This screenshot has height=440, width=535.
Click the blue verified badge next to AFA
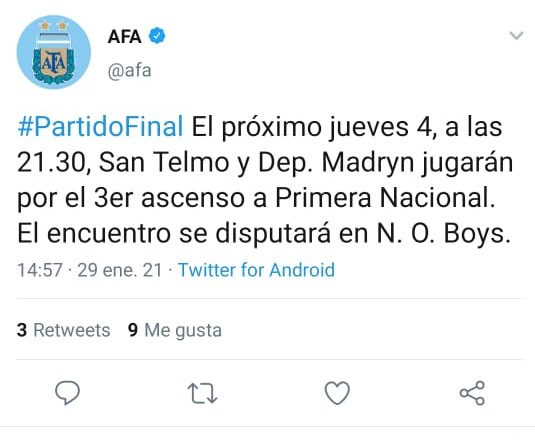pos(157,36)
